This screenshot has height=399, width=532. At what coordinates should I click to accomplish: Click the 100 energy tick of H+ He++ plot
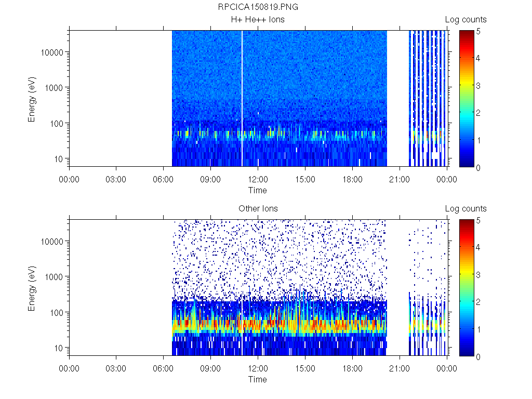pos(57,124)
